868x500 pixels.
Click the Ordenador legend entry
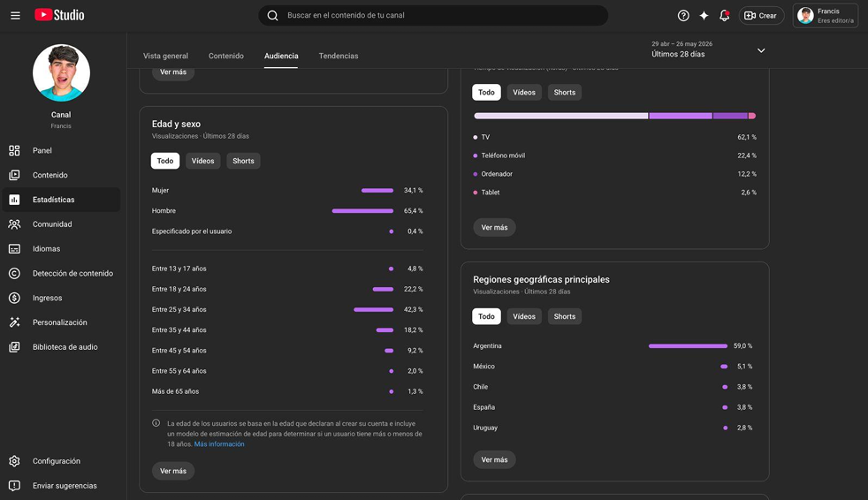point(492,174)
